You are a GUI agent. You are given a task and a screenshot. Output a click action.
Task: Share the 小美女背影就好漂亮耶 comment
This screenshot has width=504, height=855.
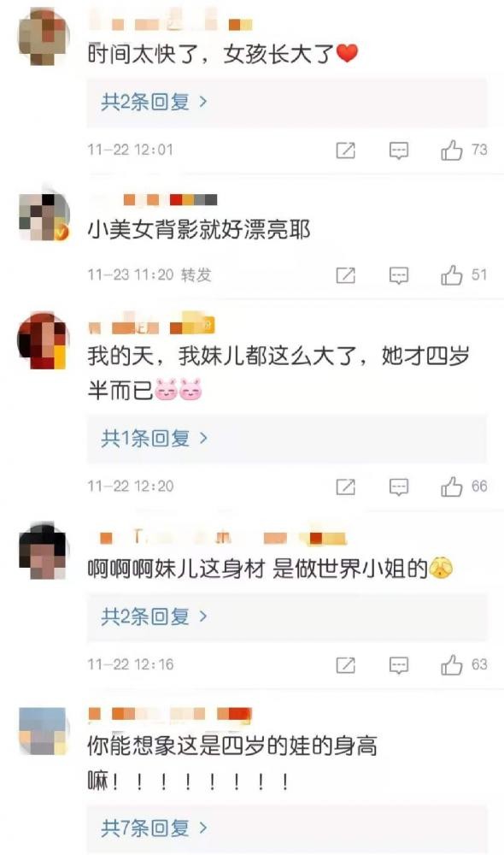pos(345,275)
